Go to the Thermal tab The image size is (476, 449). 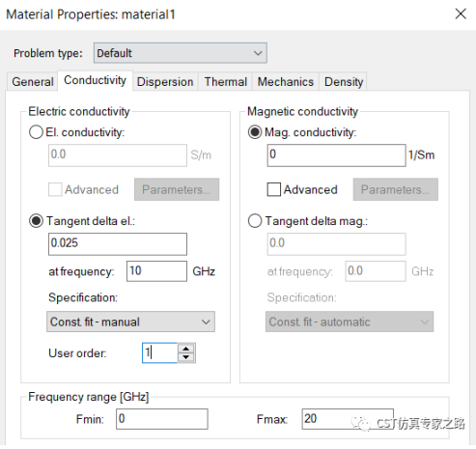[226, 82]
